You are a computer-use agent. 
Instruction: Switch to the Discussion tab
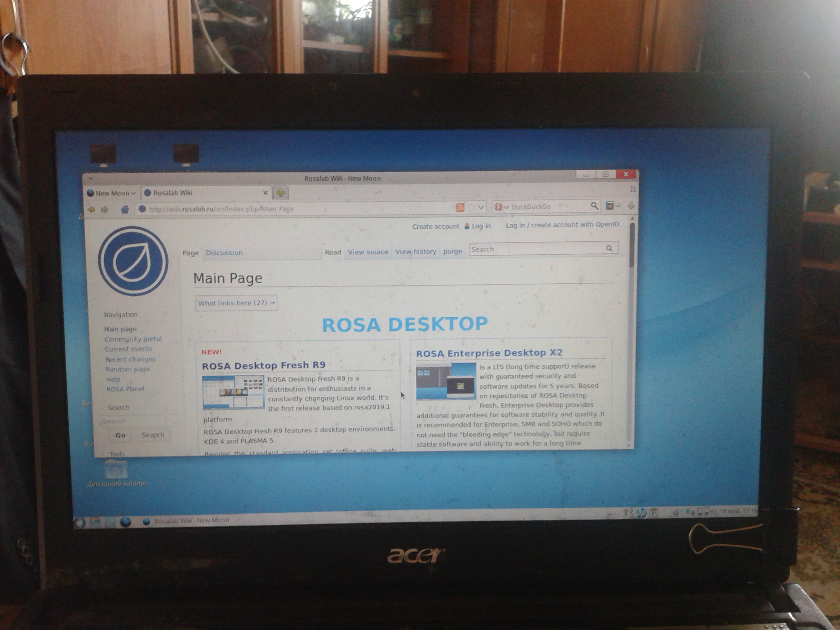(x=224, y=253)
